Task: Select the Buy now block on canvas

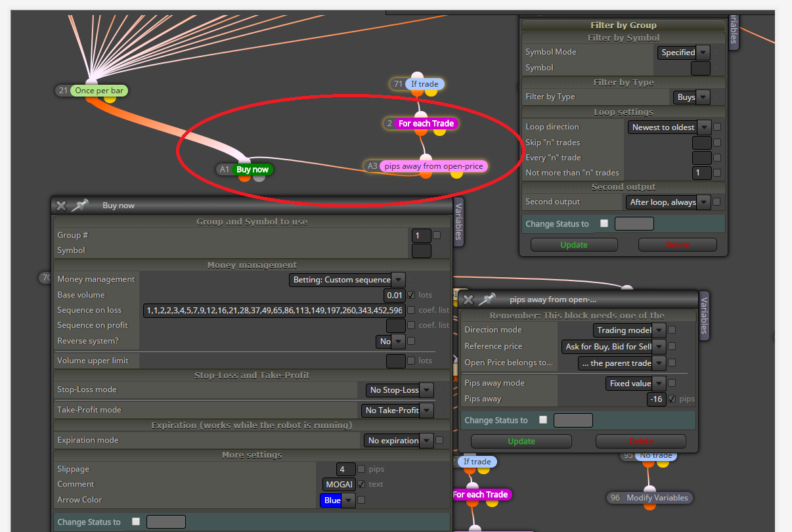Action: point(252,169)
